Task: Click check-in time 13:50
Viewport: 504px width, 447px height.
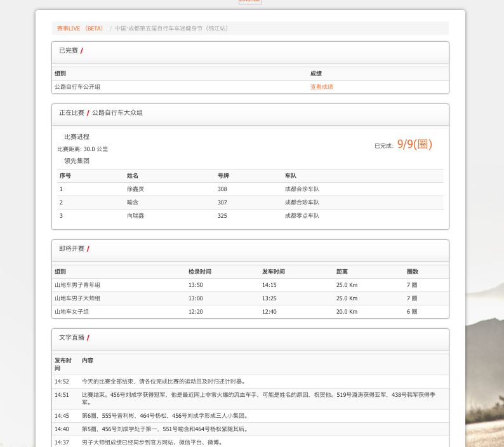Action: 196,285
